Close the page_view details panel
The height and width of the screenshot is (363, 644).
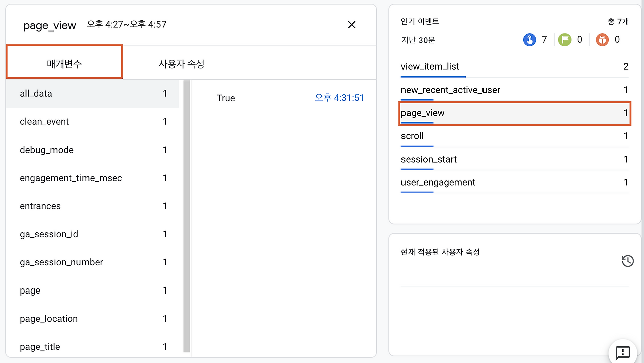(352, 25)
